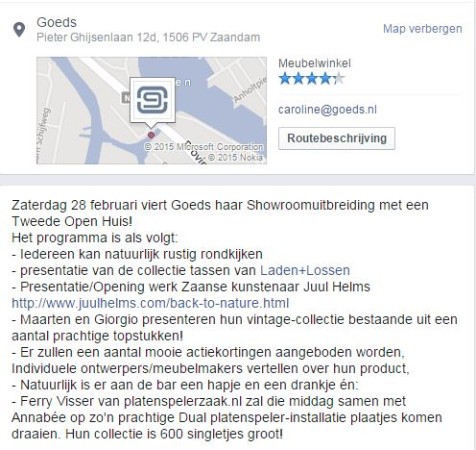
Task: Click the Meubelwinkel category label
Action: (314, 63)
